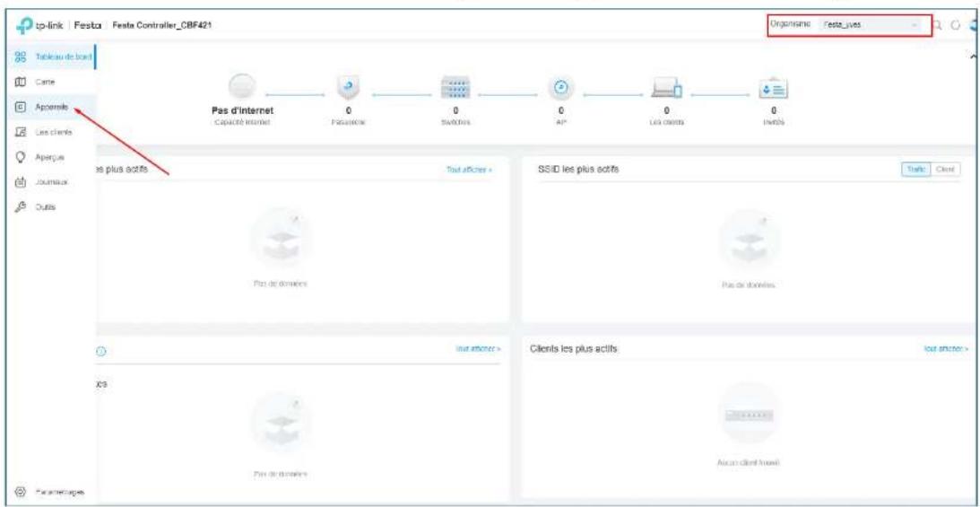Click the Switches topology icon
Viewport: 980px width, 507px height.
click(455, 88)
